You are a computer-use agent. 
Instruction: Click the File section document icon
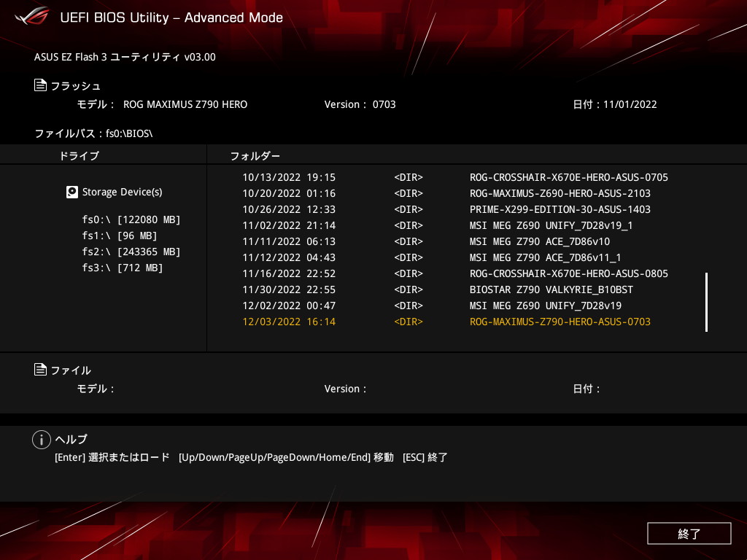click(x=41, y=370)
